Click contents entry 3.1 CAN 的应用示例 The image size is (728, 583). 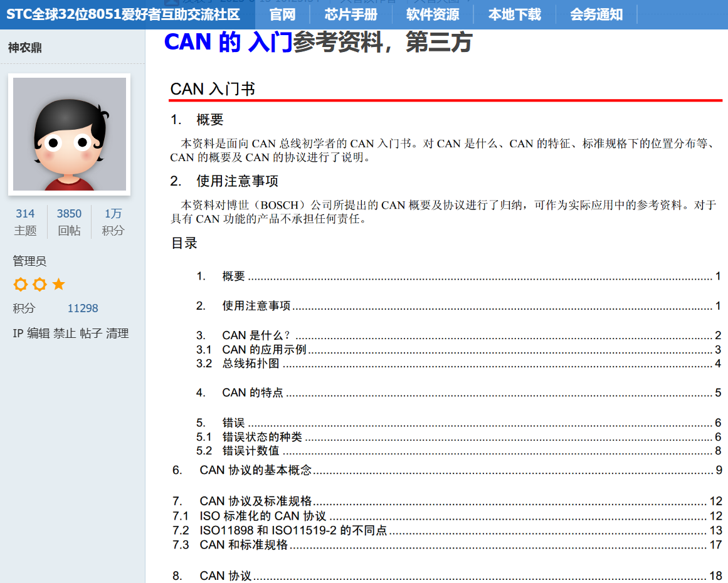point(458,350)
